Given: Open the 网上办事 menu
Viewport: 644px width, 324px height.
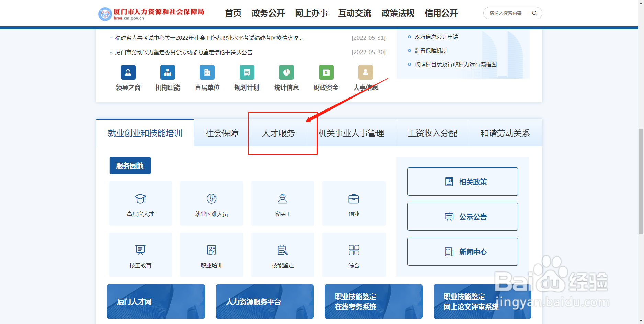Looking at the screenshot, I should [311, 13].
